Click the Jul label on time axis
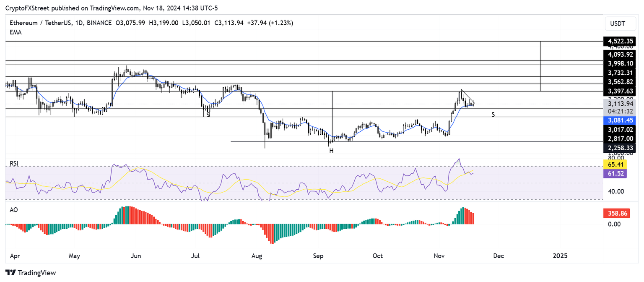Viewport: 644px width, 282px height. pos(195,256)
